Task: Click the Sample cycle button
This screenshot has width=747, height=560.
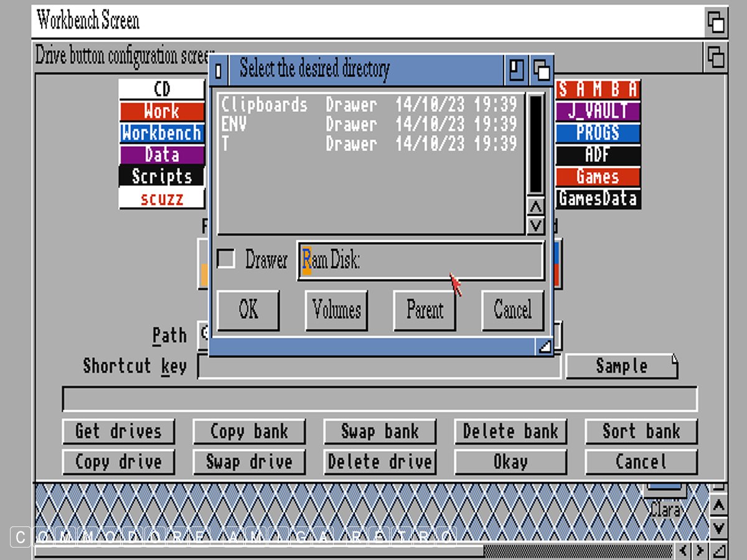Action: (x=621, y=366)
